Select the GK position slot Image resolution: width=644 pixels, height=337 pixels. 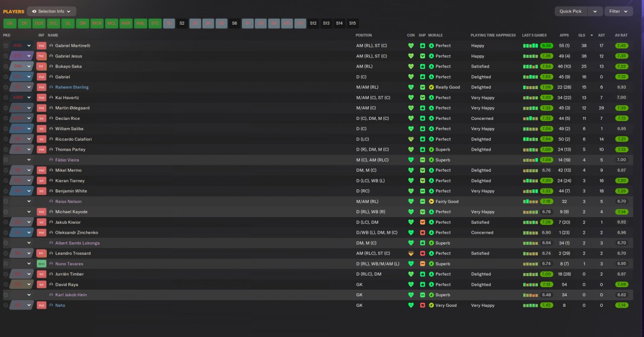click(x=10, y=23)
